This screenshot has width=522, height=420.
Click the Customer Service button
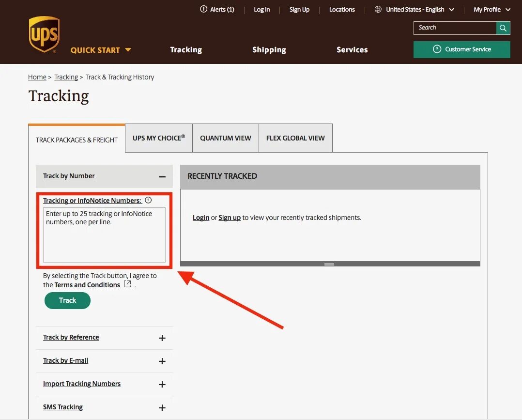click(462, 49)
